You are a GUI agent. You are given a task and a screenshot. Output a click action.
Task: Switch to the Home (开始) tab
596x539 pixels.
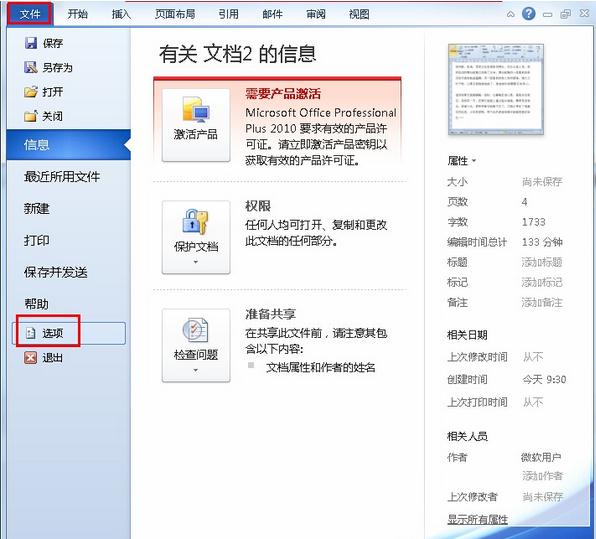coord(78,14)
